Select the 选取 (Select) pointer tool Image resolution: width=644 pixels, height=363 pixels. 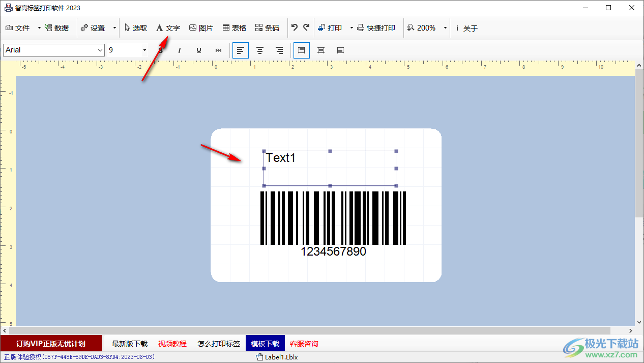tap(136, 28)
